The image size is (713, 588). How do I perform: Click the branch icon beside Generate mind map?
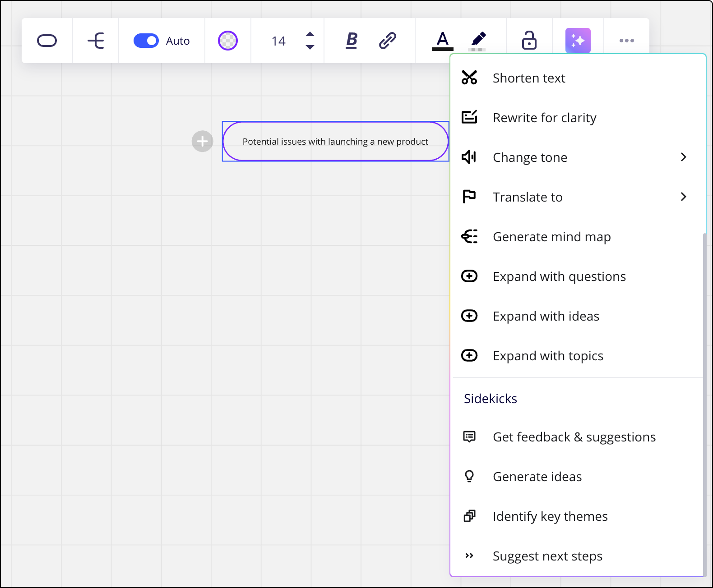tap(469, 236)
